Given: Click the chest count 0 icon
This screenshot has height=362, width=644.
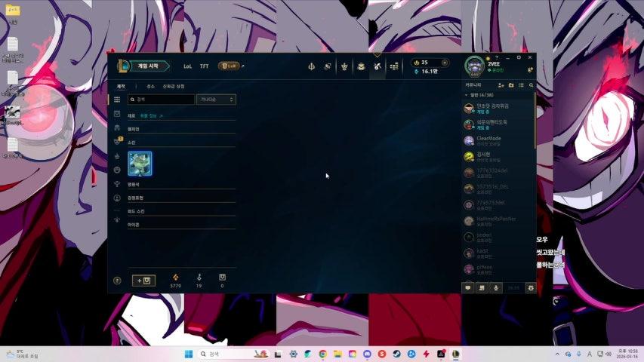Looking at the screenshot, I should pyautogui.click(x=222, y=281).
